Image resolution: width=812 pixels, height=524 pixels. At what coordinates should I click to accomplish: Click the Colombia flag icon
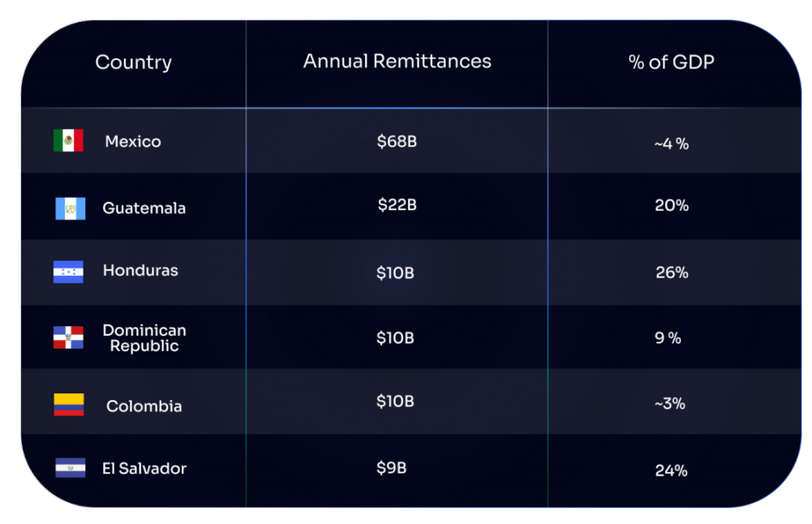click(69, 405)
